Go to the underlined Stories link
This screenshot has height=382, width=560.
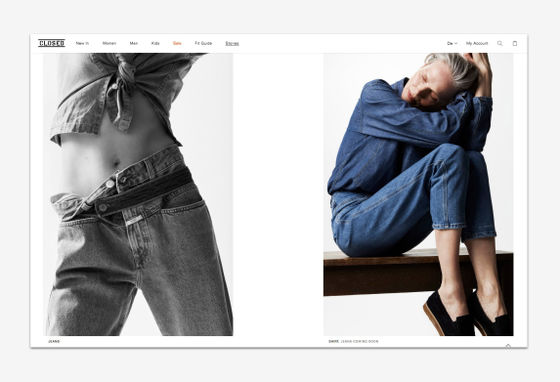[x=232, y=44]
